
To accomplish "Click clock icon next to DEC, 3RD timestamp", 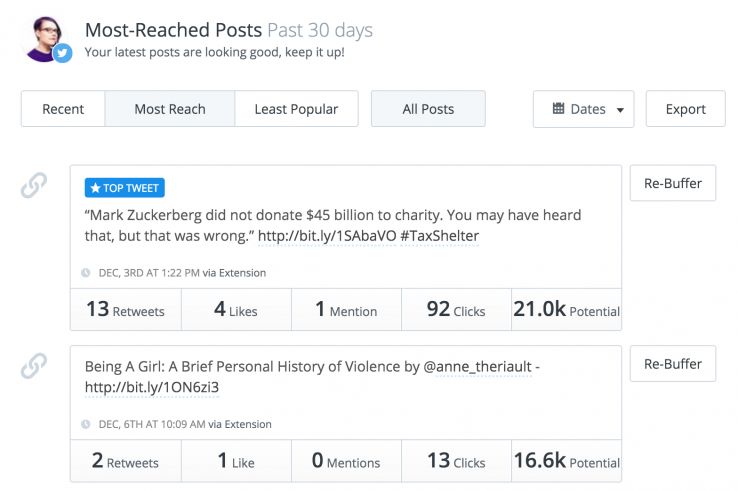I will pyautogui.click(x=86, y=272).
